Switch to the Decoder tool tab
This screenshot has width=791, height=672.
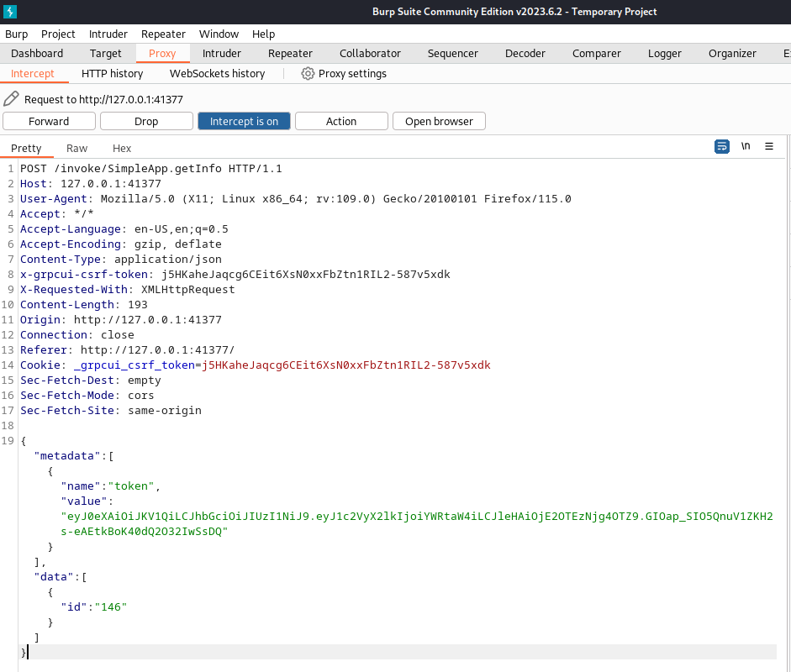point(525,53)
